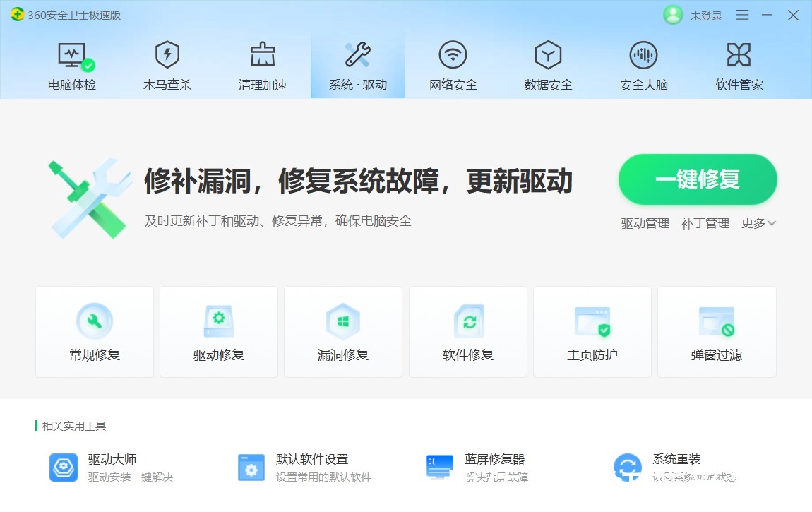Launch the 驱动大师 tool icon
The height and width of the screenshot is (512, 812).
64,468
